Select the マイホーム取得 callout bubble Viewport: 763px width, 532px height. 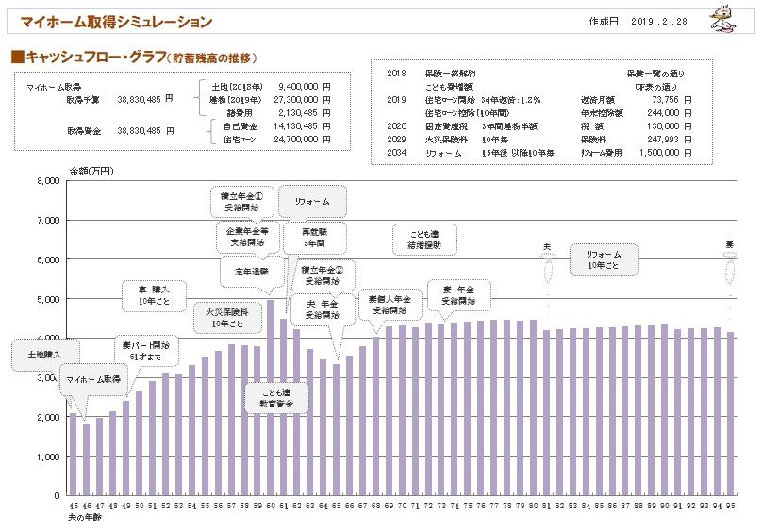click(92, 380)
